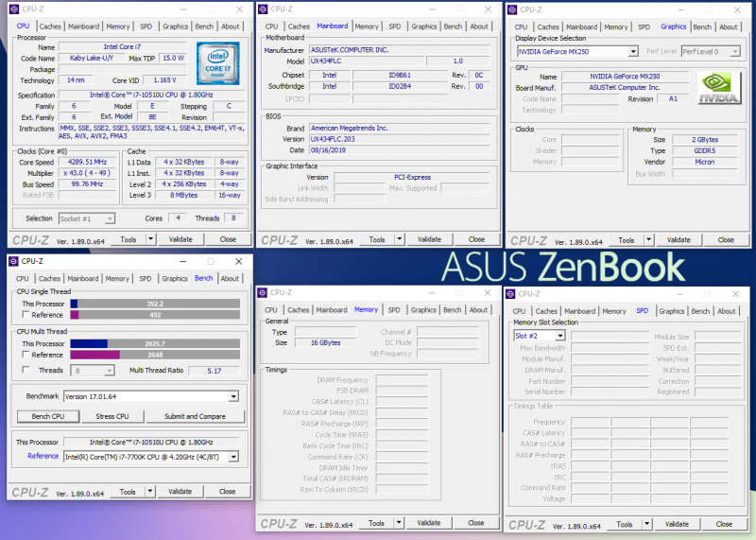Image resolution: width=756 pixels, height=540 pixels.
Task: Click CPU-Z app icon in SPD window title bar
Action: tap(510, 294)
